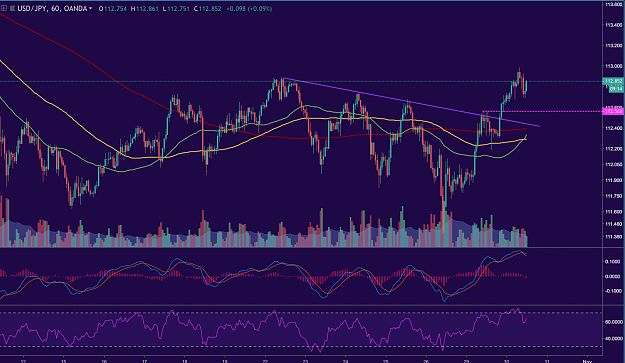Click the 113.000 price axis label
Viewport: 625px width, 363px height.
pos(614,66)
